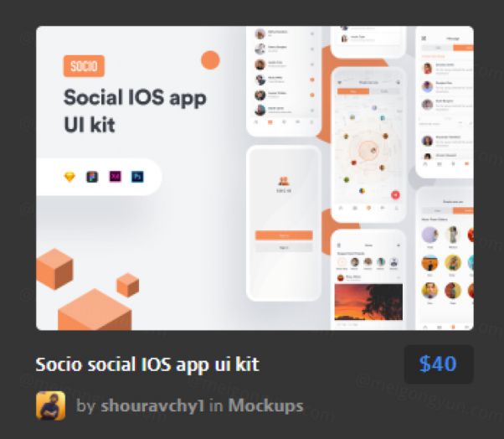Click the $40 price button

[439, 364]
